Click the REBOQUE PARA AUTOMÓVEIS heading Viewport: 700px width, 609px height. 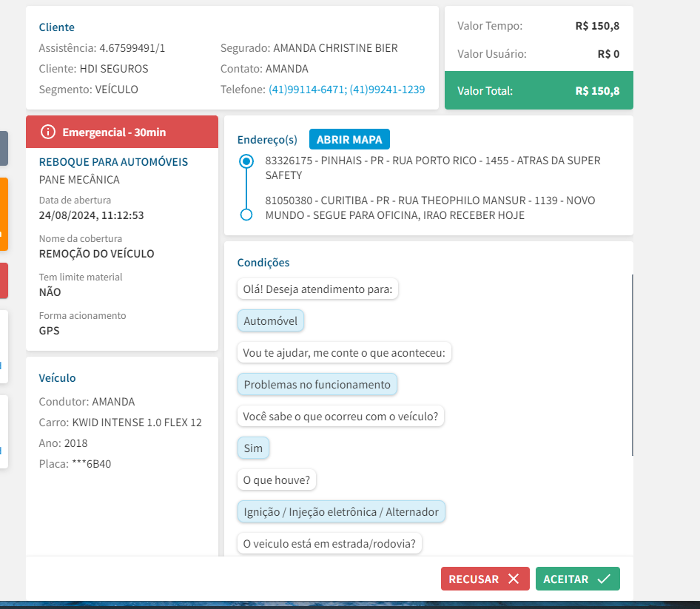[x=113, y=162]
